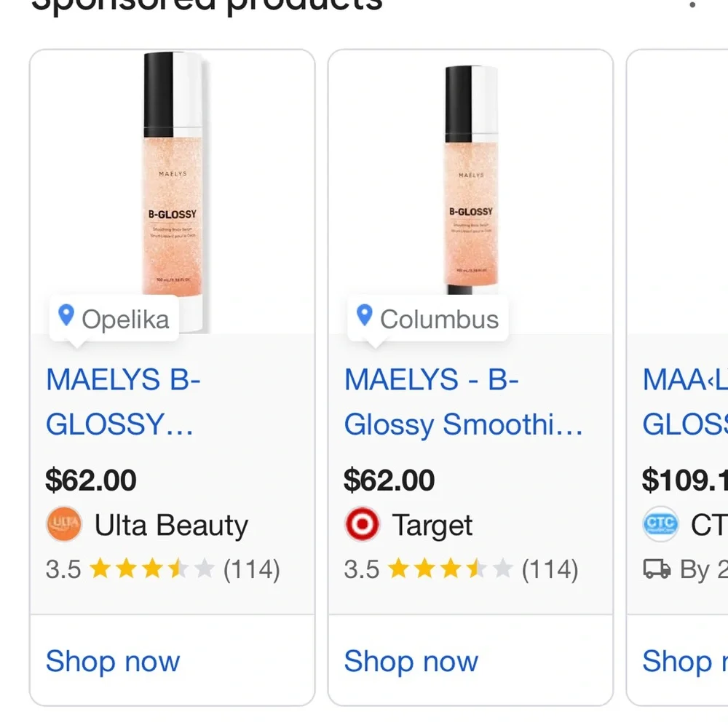Viewport: 728px width, 728px height.
Task: Click the Ulta Beauty store logo
Action: point(64,525)
